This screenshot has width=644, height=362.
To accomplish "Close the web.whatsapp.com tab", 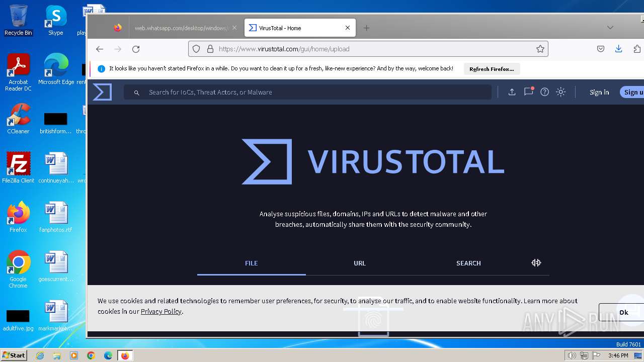I will [x=234, y=28].
